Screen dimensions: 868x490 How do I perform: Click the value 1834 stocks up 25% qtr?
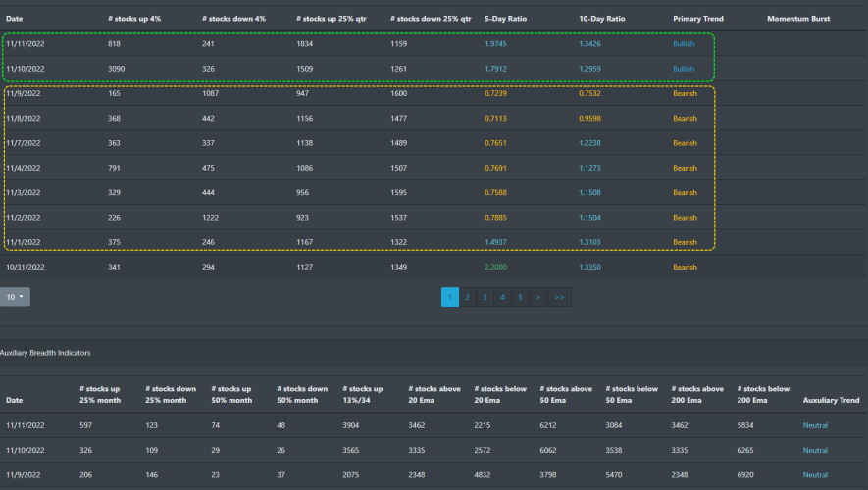304,44
